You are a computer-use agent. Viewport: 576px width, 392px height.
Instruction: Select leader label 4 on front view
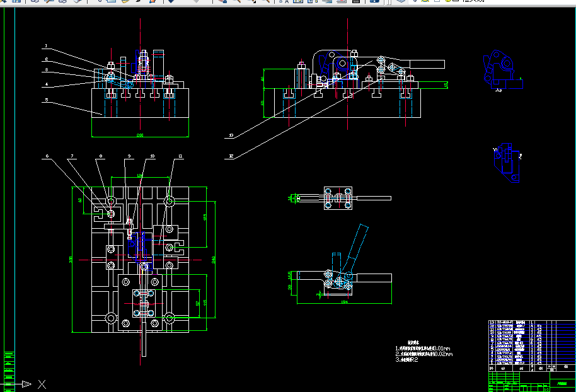[47, 84]
